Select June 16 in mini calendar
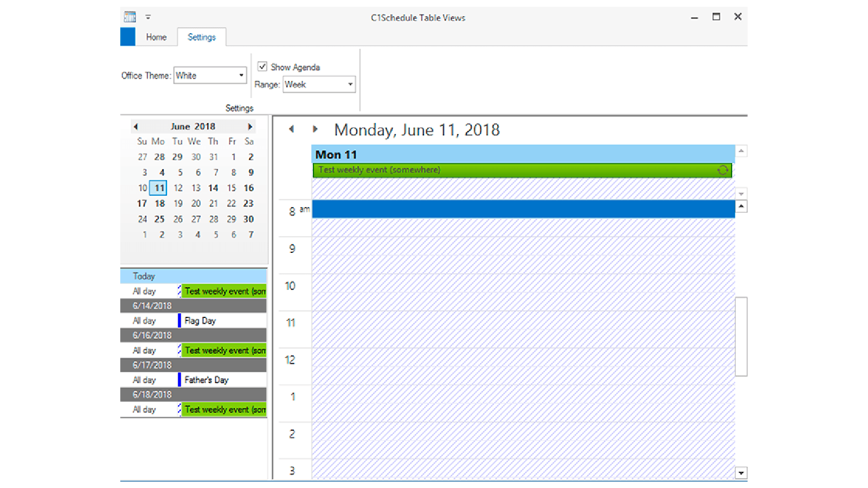The width and height of the screenshot is (868, 488). coord(249,188)
